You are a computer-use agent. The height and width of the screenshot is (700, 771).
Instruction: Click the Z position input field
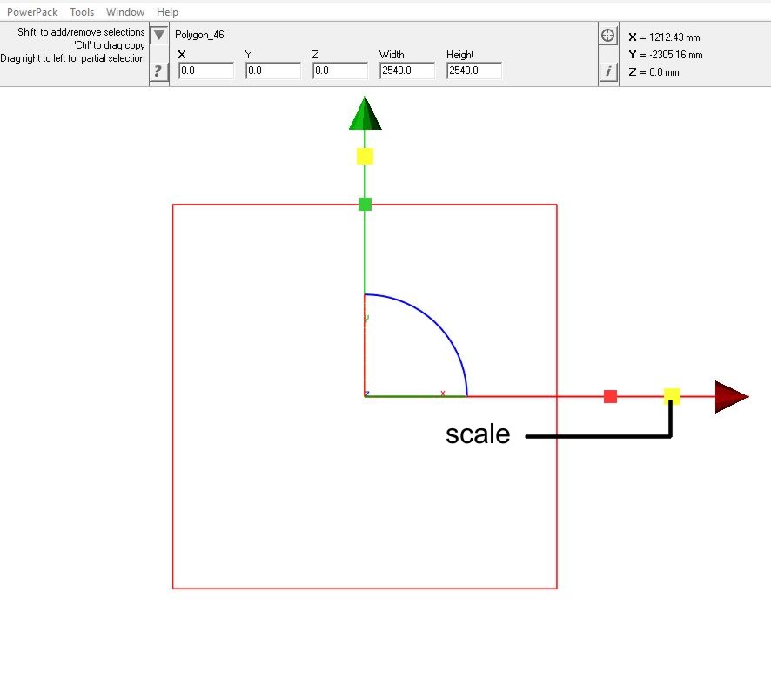pos(340,71)
